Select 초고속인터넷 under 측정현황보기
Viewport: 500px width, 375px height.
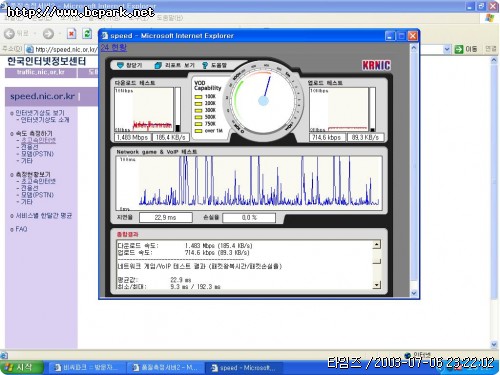pos(38,181)
